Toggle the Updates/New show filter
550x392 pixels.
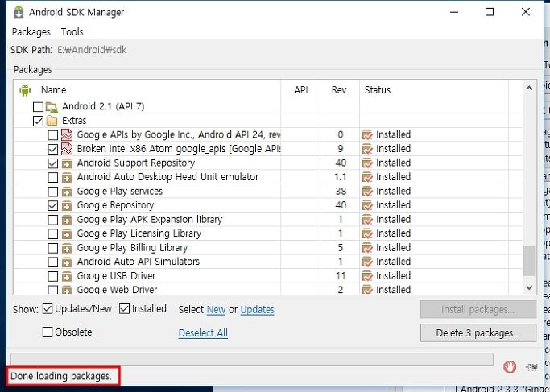[48, 309]
